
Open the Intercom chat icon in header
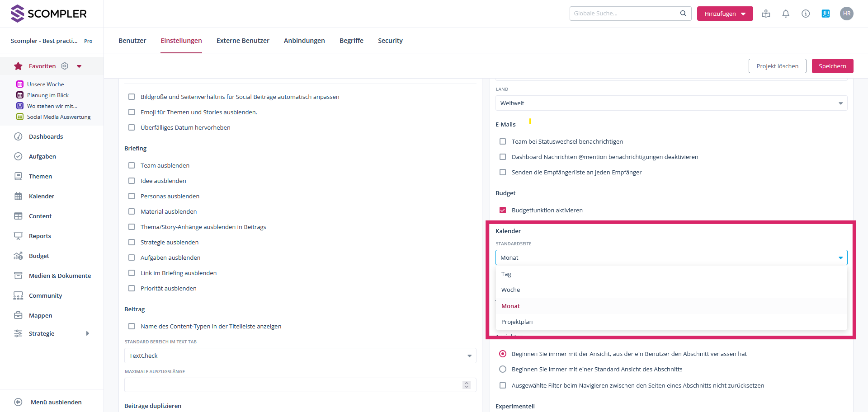[x=826, y=14]
